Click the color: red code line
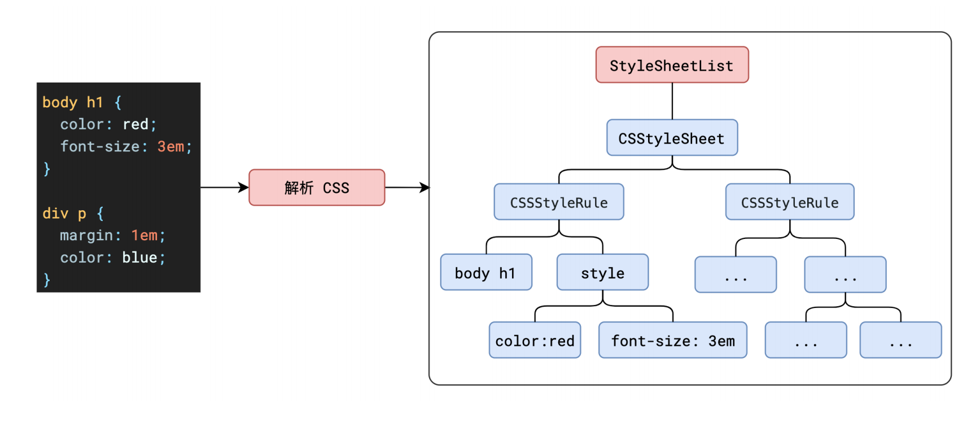The image size is (980, 426). click(x=108, y=124)
